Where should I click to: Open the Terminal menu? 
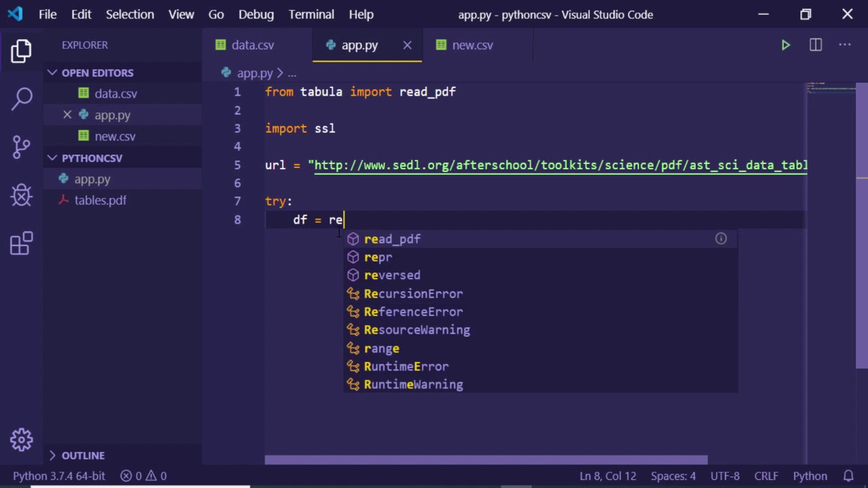click(x=311, y=14)
